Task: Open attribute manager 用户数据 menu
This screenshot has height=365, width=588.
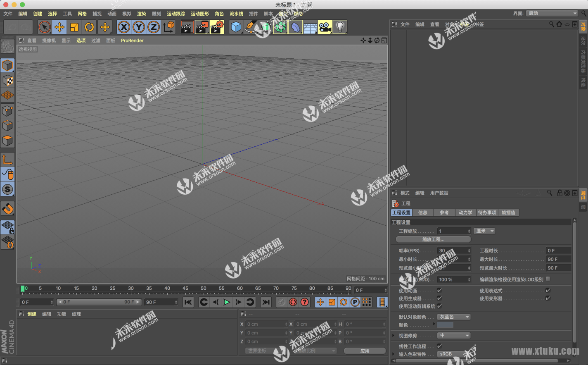Action: (x=439, y=193)
